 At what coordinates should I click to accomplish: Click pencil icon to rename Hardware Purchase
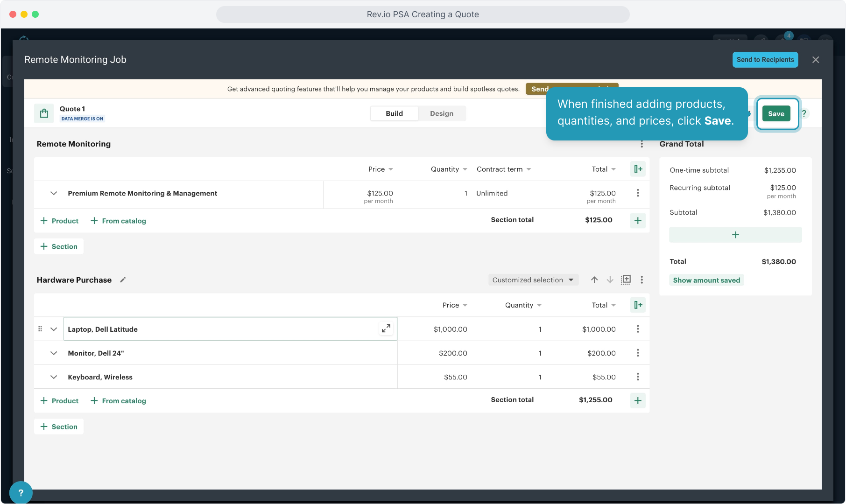[123, 280]
